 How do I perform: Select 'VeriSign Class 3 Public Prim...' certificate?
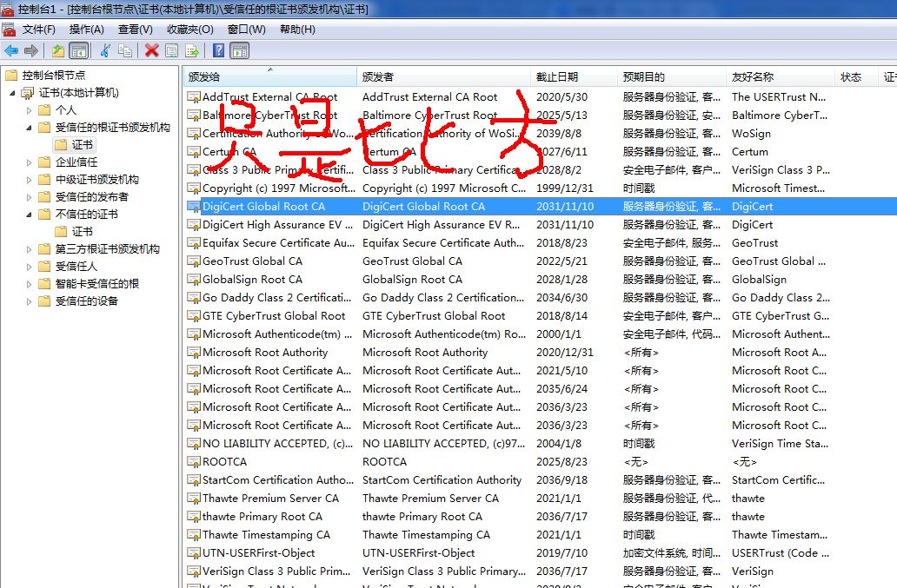276,571
